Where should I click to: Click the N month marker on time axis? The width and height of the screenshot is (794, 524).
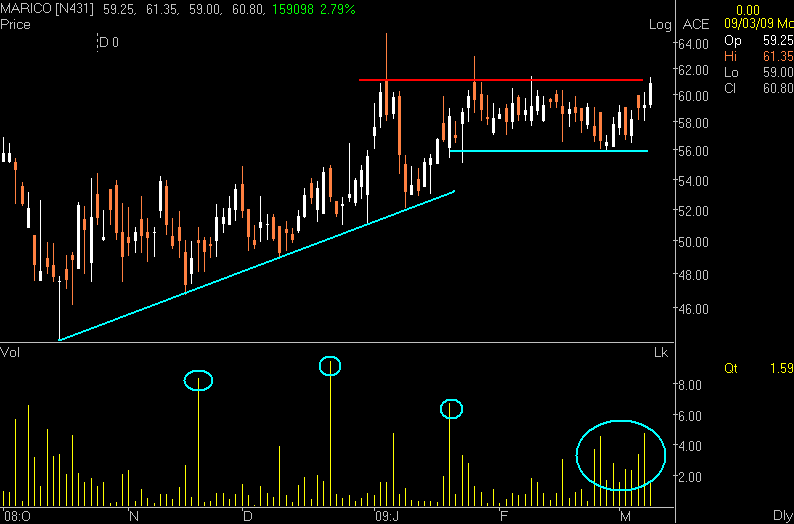[134, 516]
